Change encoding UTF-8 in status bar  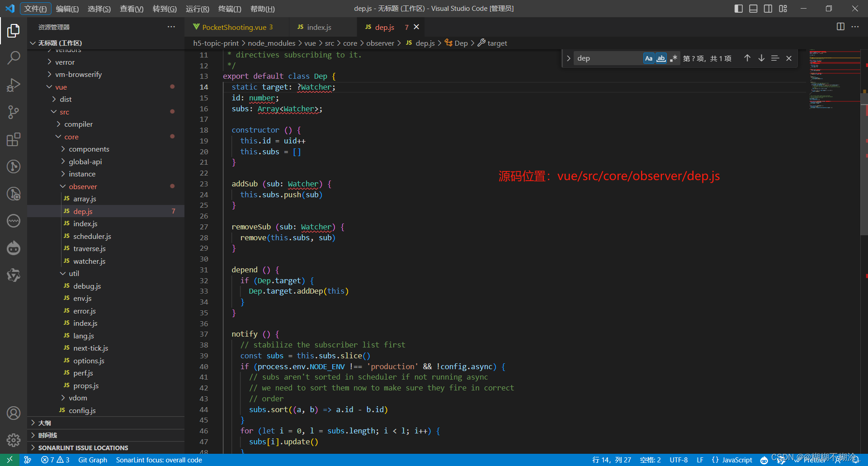click(679, 460)
